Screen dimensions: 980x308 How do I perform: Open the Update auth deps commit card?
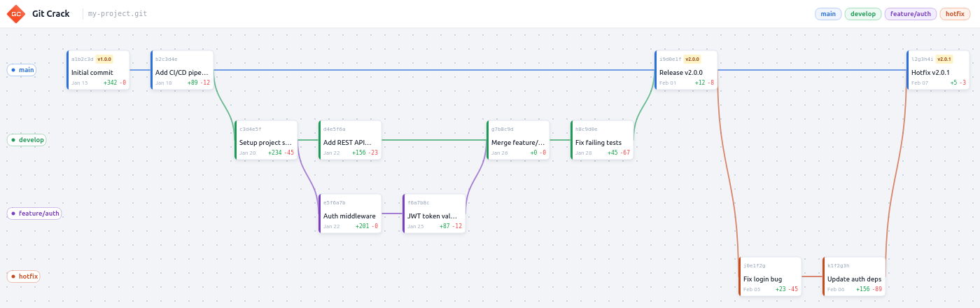coord(854,276)
